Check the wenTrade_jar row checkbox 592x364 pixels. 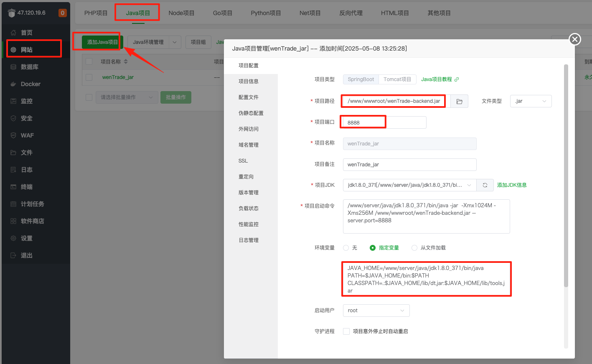coord(89,77)
